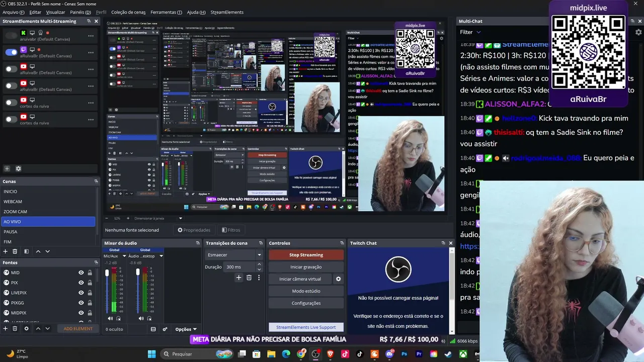Switch the audio mixer layout icon
The height and width of the screenshot is (362, 644).
click(x=153, y=329)
